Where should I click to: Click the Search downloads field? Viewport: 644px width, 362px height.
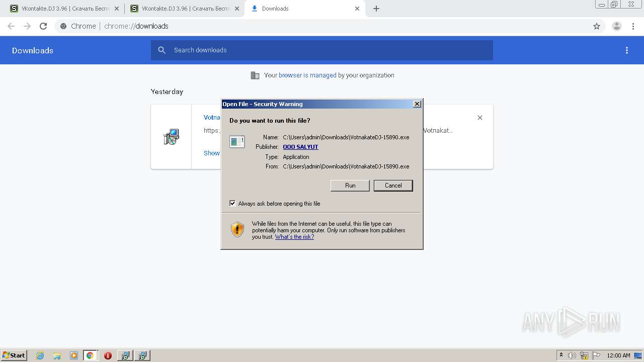[x=322, y=50]
